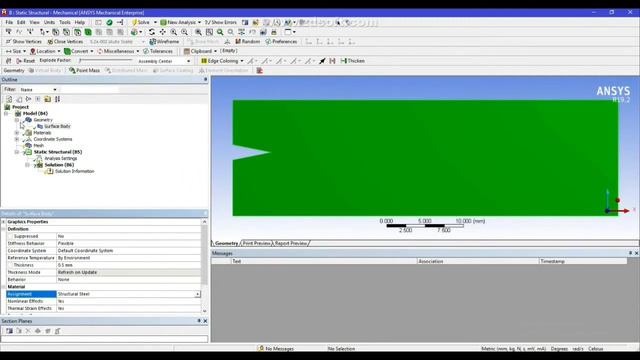Select the Project tree item

click(x=20, y=107)
